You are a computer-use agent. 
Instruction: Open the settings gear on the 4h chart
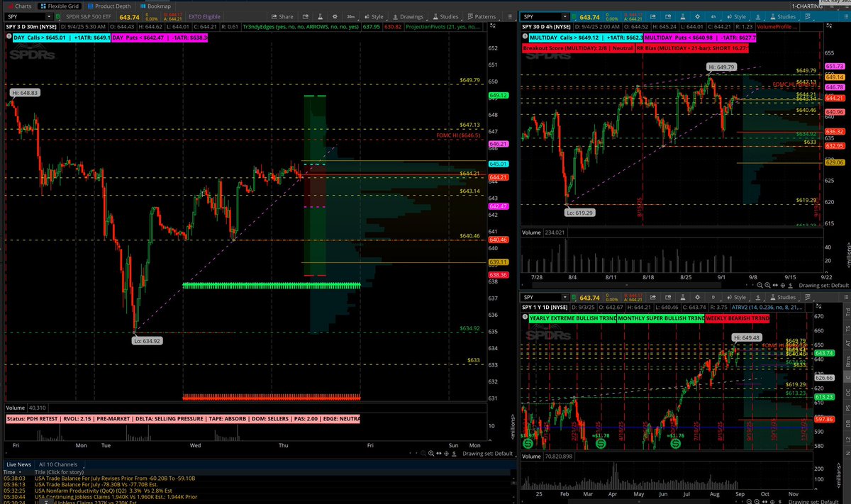pos(698,17)
